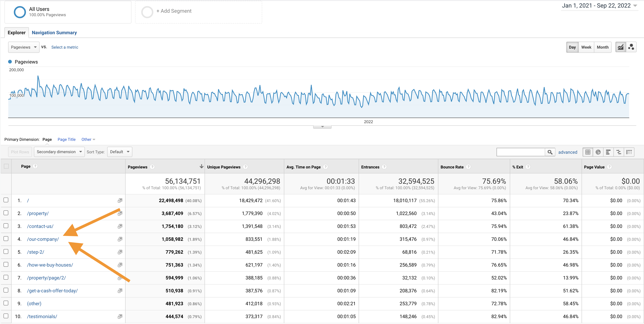The image size is (644, 324).
Task: Open / page in new window icon
Action: point(120,200)
